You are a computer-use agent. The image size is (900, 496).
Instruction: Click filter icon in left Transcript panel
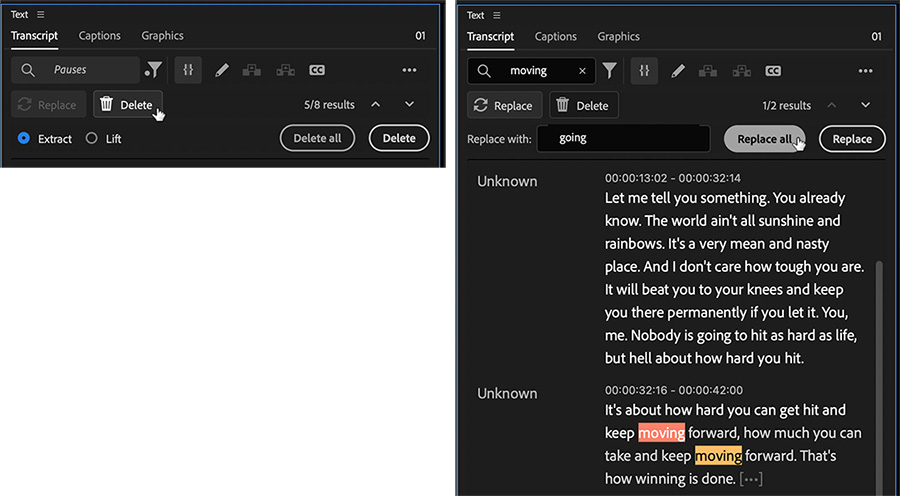[x=153, y=70]
